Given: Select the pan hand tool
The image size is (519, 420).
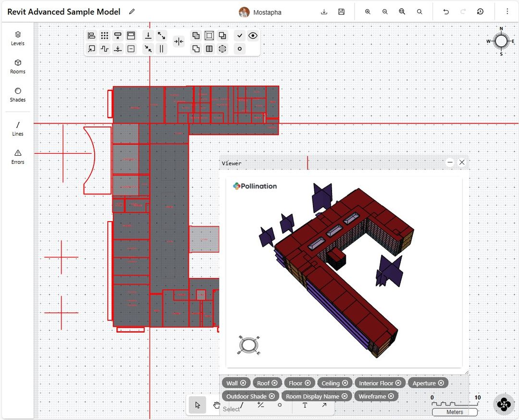Looking at the screenshot, I should (x=216, y=405).
